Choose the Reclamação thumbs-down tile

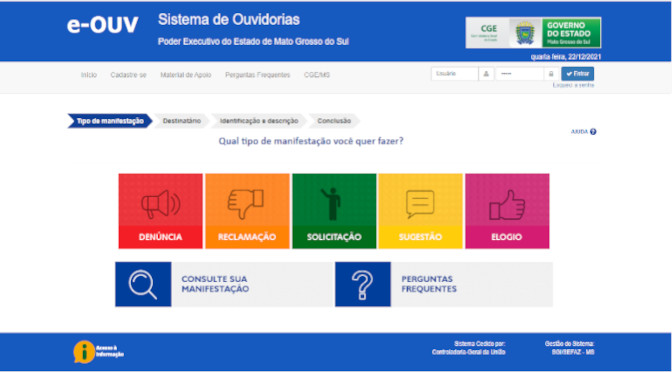(x=247, y=211)
